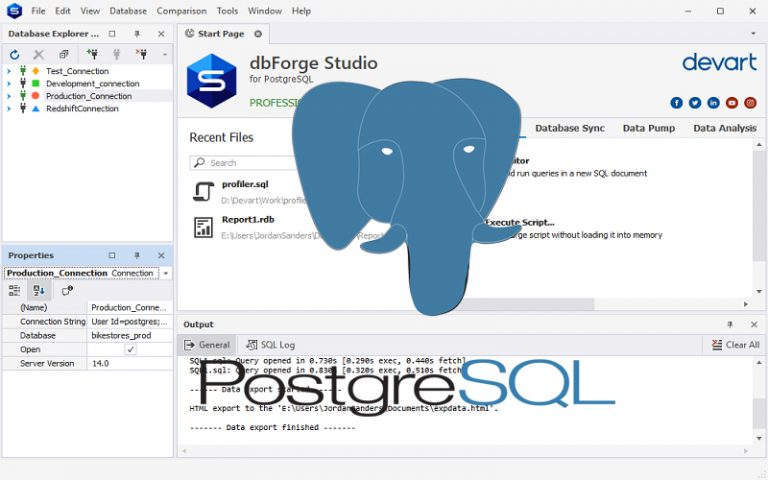Pin the Output panel
The width and height of the screenshot is (768, 480).
point(730,324)
